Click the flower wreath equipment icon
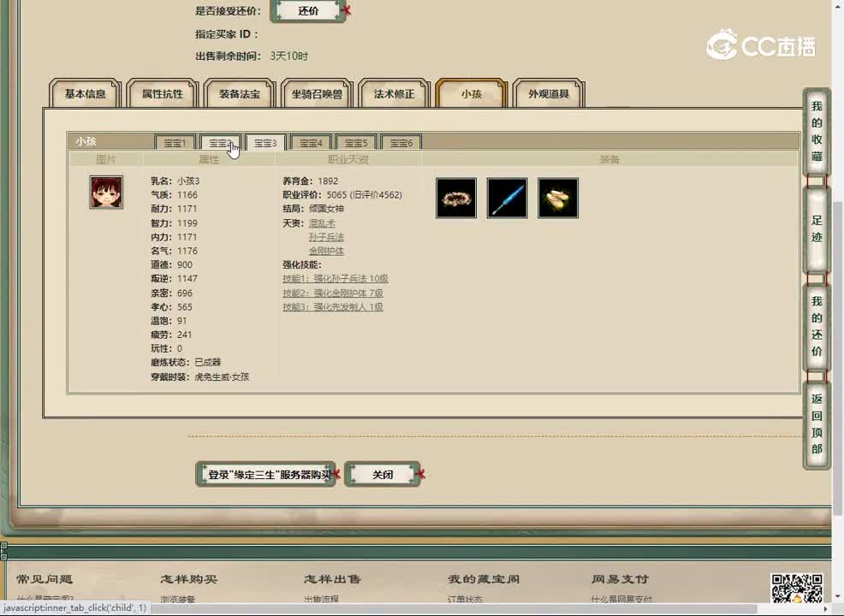Image resolution: width=844 pixels, height=616 pixels. [455, 198]
